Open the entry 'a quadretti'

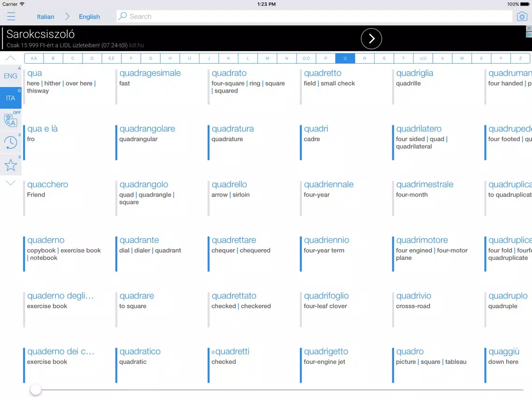(230, 351)
